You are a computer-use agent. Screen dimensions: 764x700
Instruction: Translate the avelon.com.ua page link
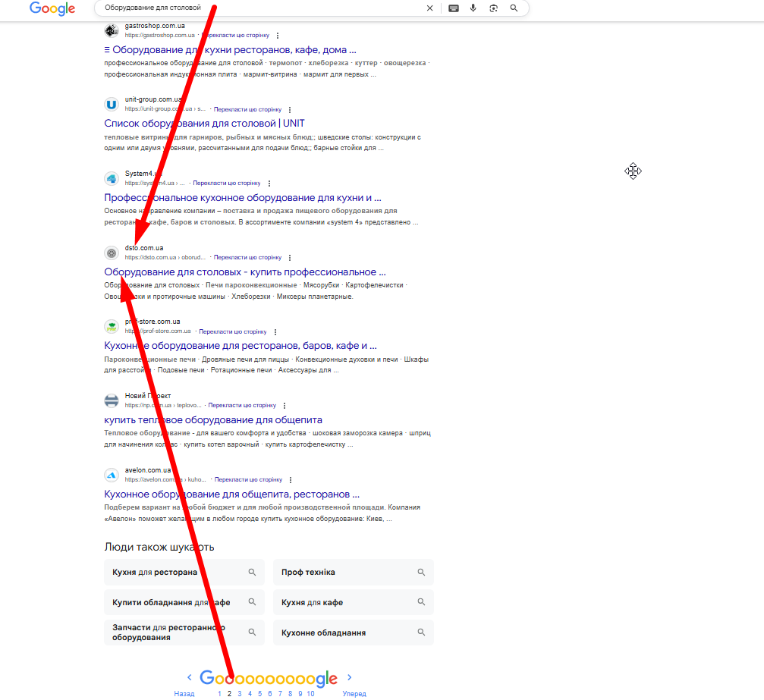coord(249,480)
